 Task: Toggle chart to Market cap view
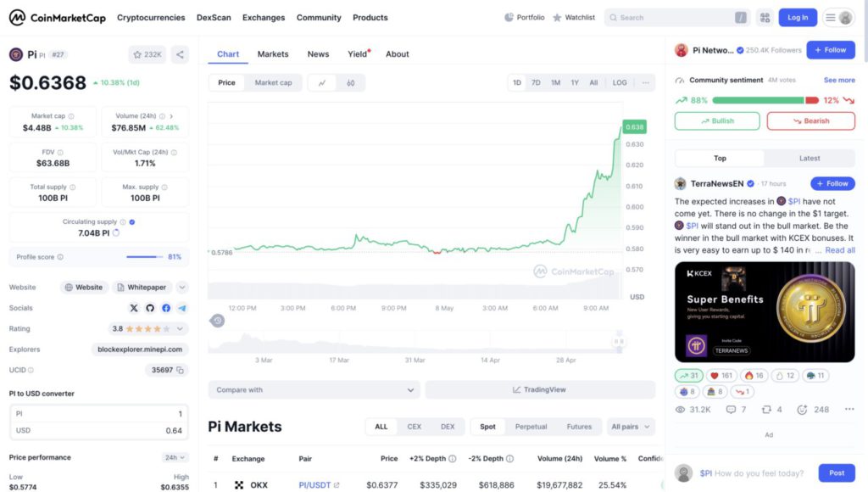point(273,83)
